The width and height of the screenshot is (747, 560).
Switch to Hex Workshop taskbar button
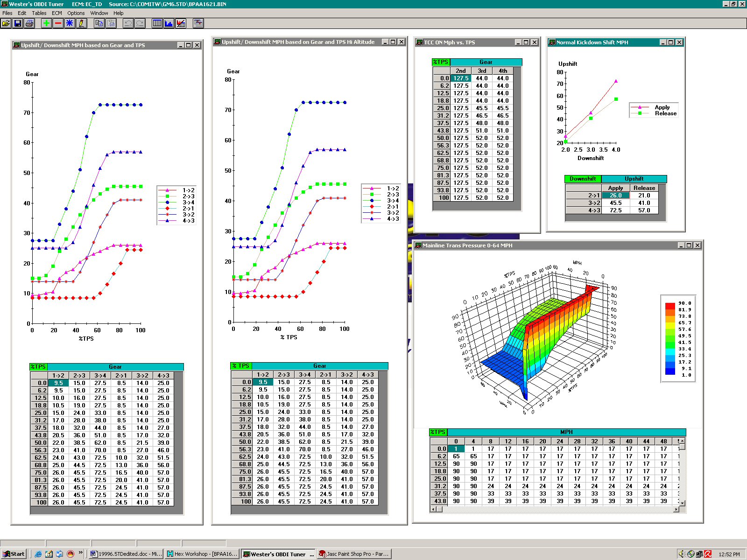tap(203, 554)
